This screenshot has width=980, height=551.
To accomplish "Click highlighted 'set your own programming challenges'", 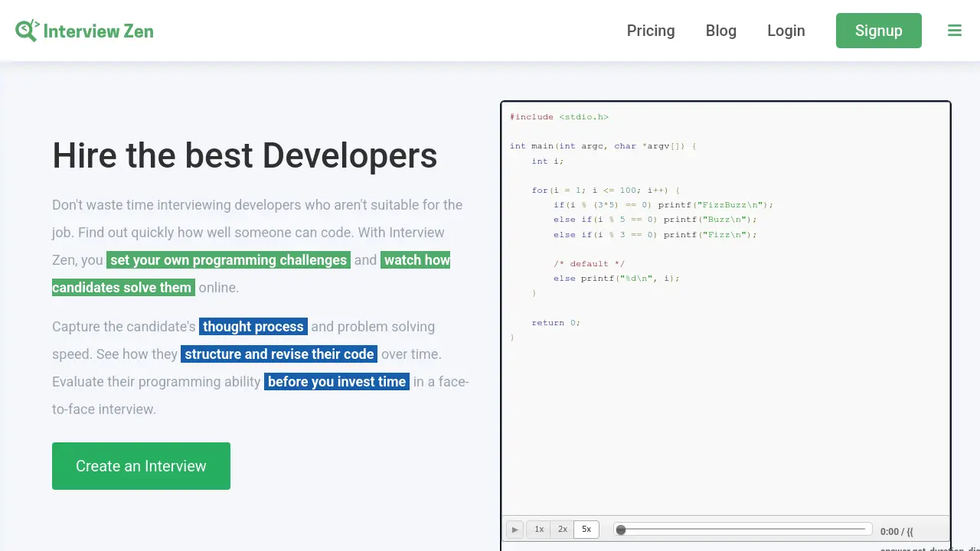I will pos(229,260).
